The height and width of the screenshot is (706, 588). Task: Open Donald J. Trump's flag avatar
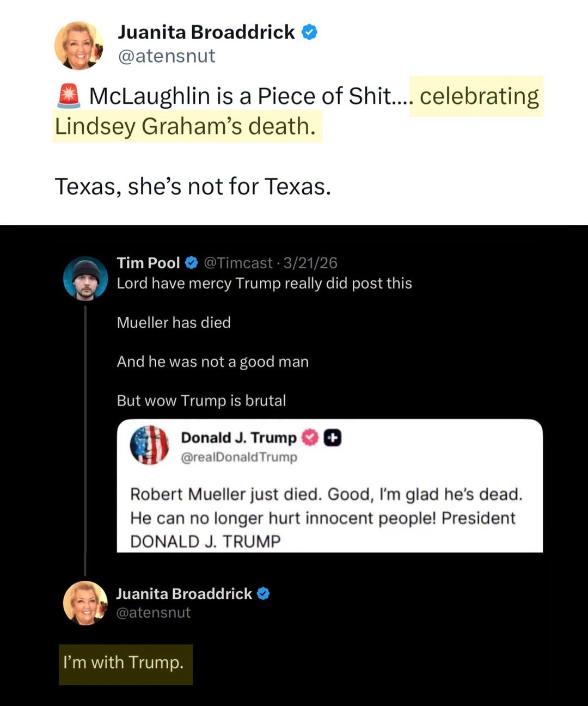pyautogui.click(x=149, y=445)
